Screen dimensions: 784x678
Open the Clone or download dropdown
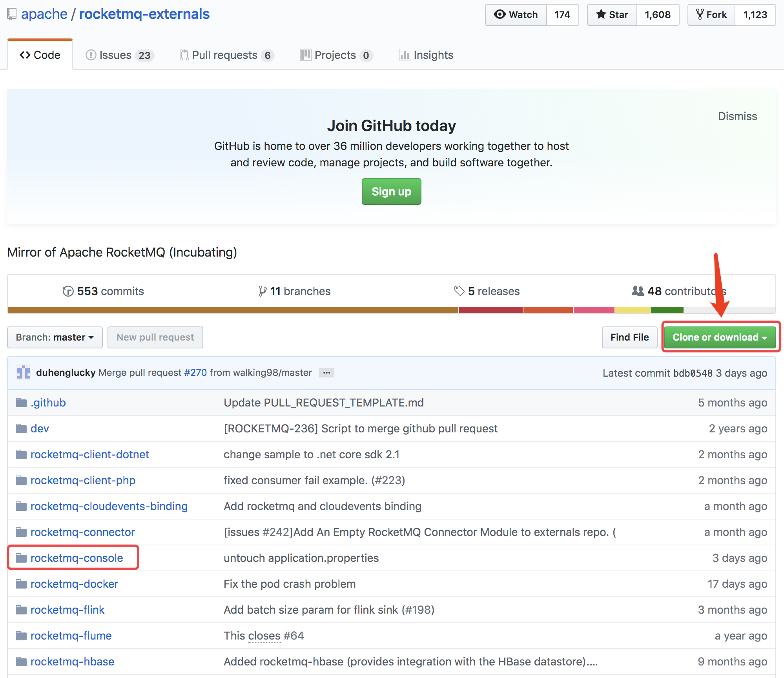(x=720, y=337)
